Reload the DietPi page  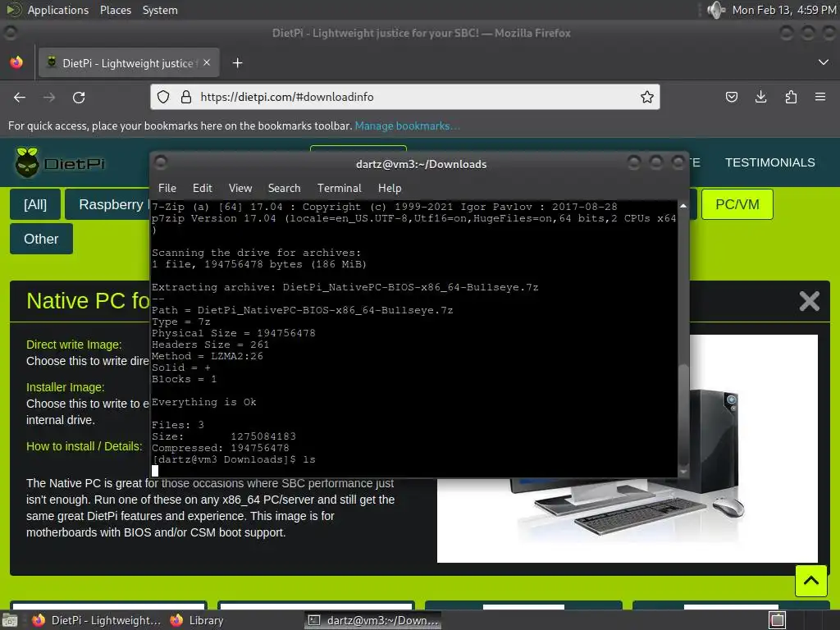(x=79, y=97)
